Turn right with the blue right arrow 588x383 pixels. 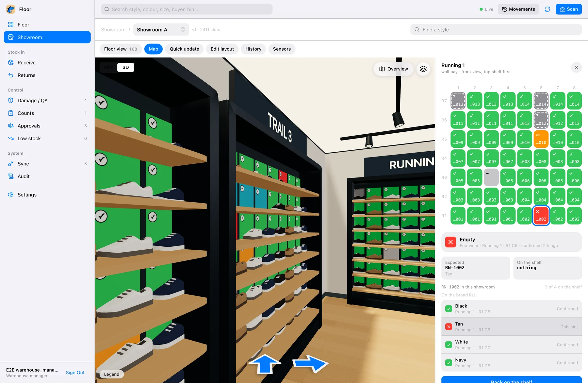[310, 363]
